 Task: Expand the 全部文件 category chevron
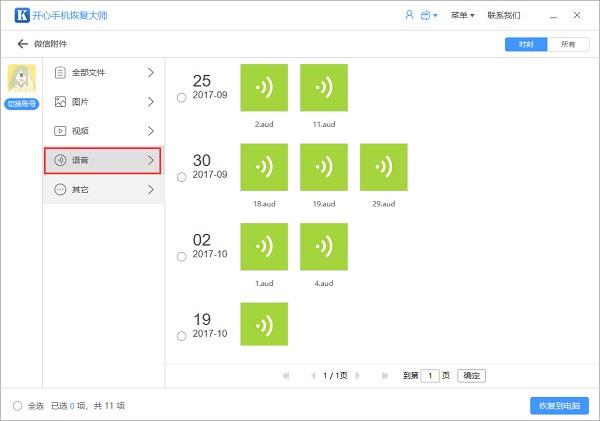tap(151, 72)
